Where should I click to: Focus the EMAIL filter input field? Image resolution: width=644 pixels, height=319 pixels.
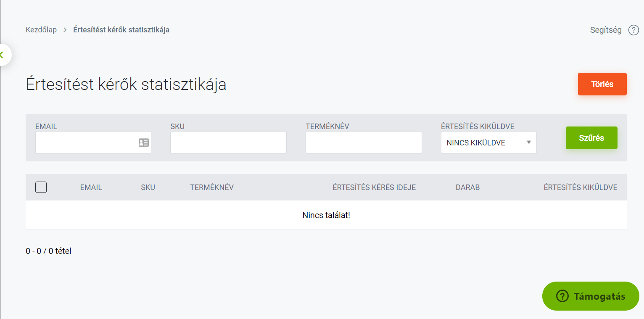(x=93, y=142)
